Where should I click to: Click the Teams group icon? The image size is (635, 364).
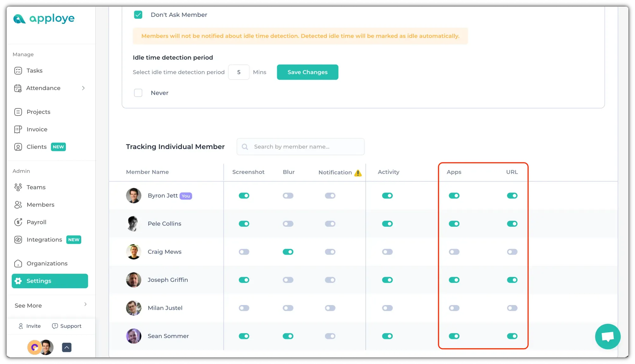[x=18, y=187]
